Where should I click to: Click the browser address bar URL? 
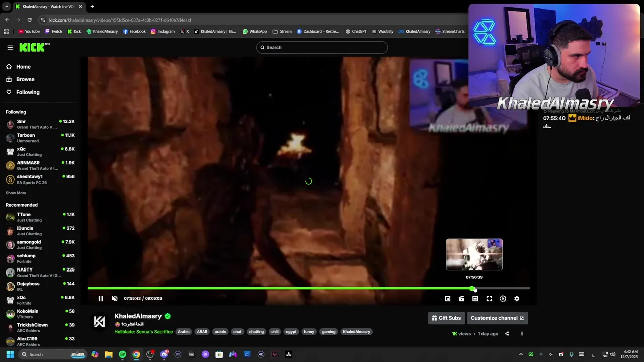(120, 20)
